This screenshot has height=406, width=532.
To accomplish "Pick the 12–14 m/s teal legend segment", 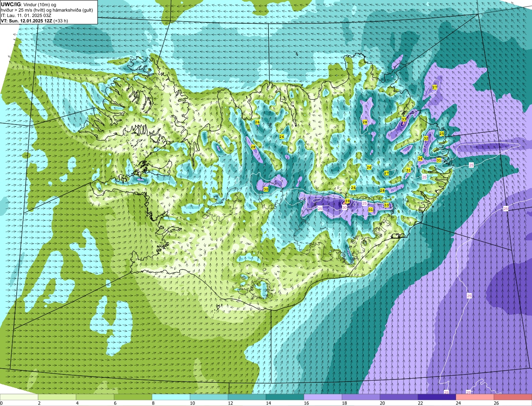I will click(x=247, y=397).
